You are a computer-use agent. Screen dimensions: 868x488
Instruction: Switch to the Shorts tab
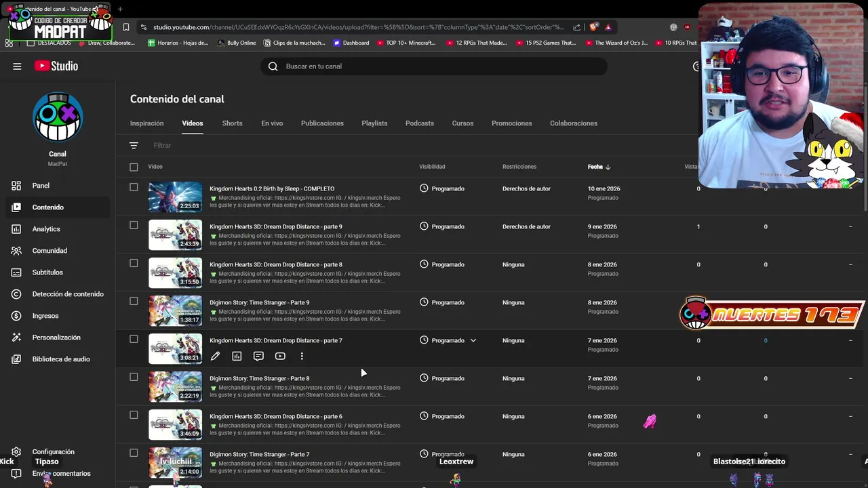(x=232, y=123)
